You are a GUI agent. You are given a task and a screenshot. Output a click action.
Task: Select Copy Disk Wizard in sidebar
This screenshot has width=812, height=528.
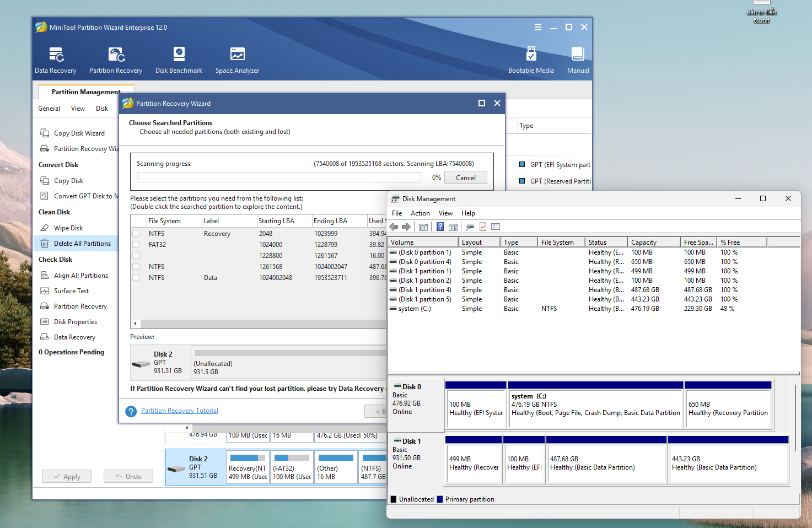point(79,133)
